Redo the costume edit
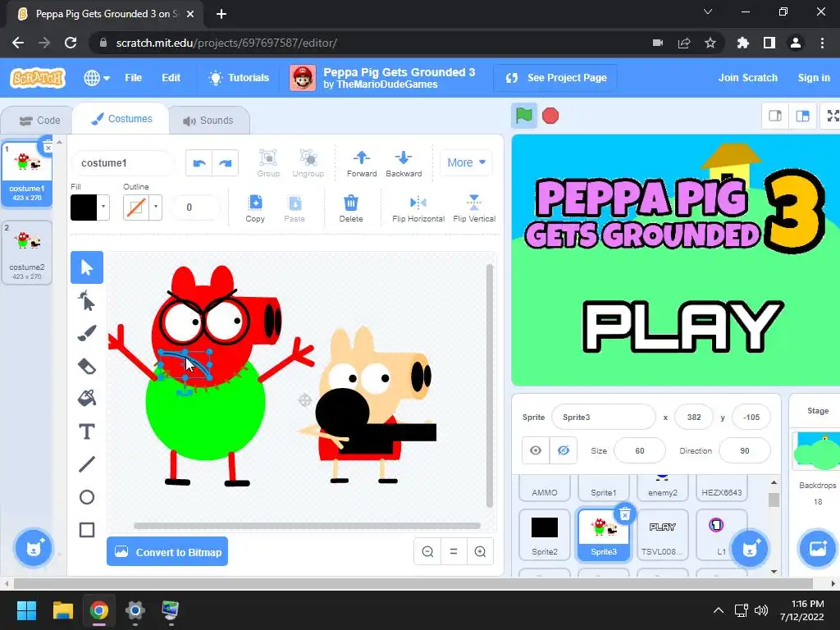840x630 pixels. click(226, 163)
